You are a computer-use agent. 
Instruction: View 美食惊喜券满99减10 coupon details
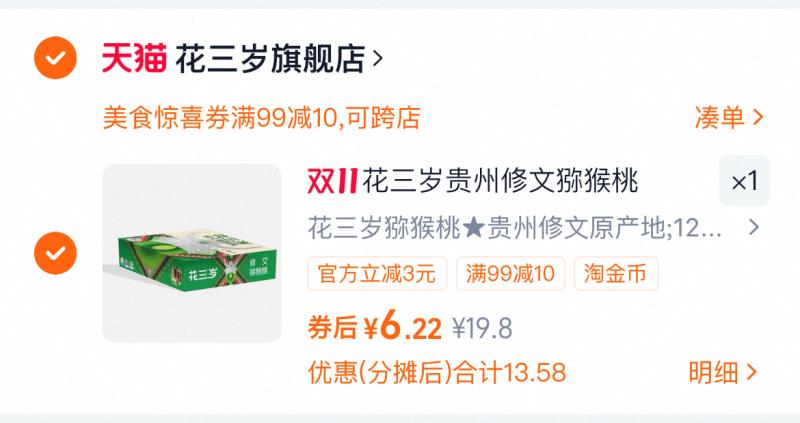coord(261,118)
